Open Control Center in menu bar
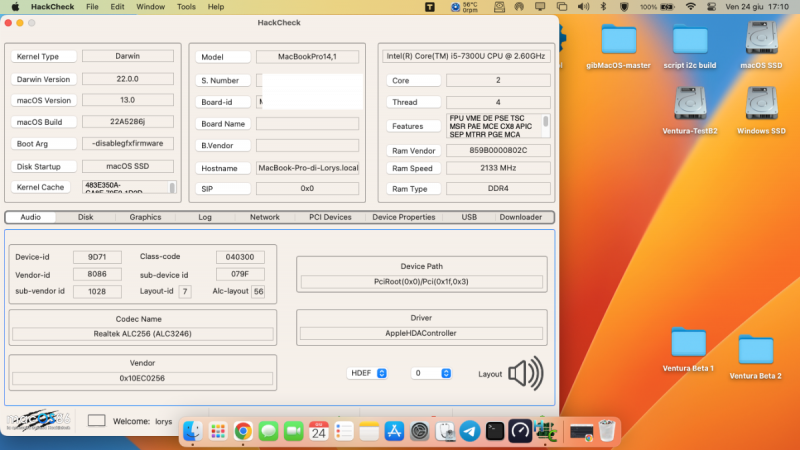The image size is (800, 450). tap(711, 7)
